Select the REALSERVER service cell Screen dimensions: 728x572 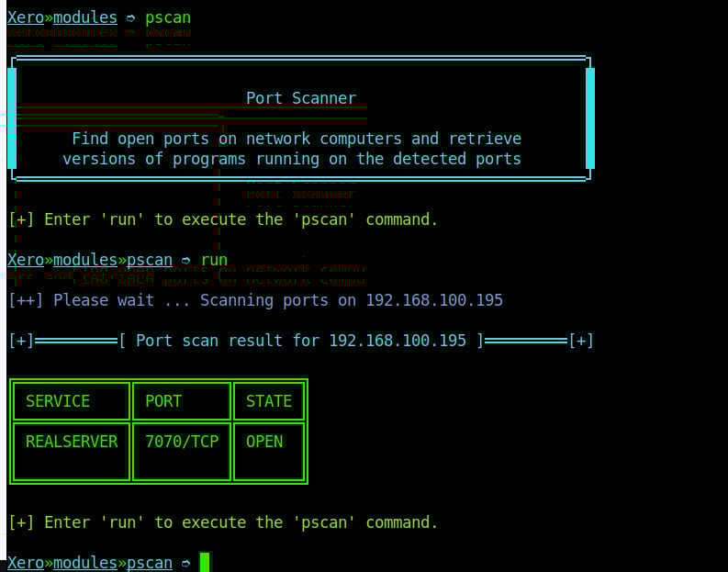pos(71,442)
